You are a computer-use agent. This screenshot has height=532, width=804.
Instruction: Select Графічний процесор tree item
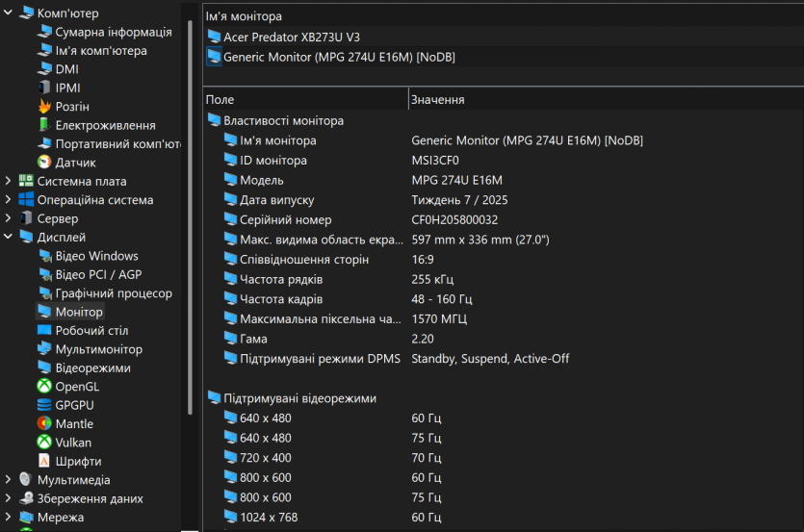click(x=114, y=293)
